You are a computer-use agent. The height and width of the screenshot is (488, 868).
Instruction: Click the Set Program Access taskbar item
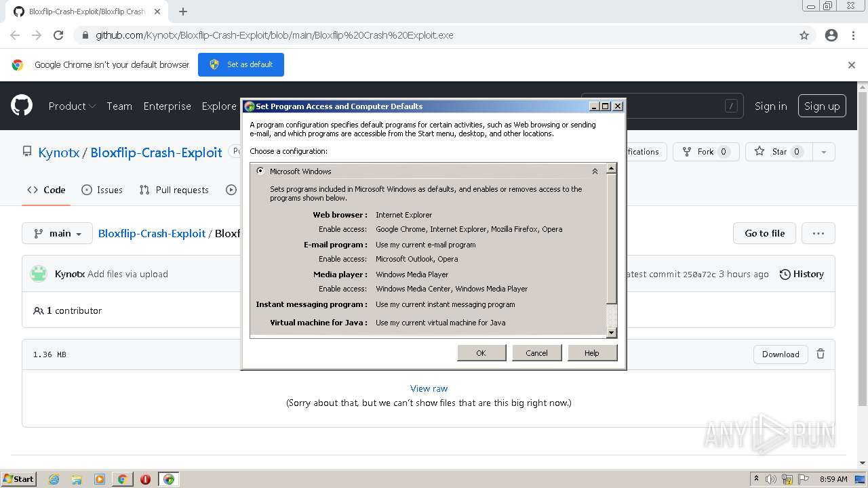[x=169, y=479]
